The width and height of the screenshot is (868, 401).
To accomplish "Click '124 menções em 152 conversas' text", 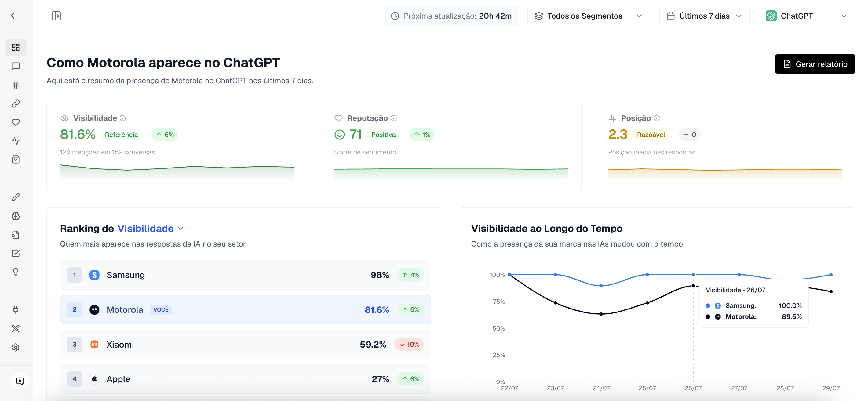I will click(x=108, y=152).
